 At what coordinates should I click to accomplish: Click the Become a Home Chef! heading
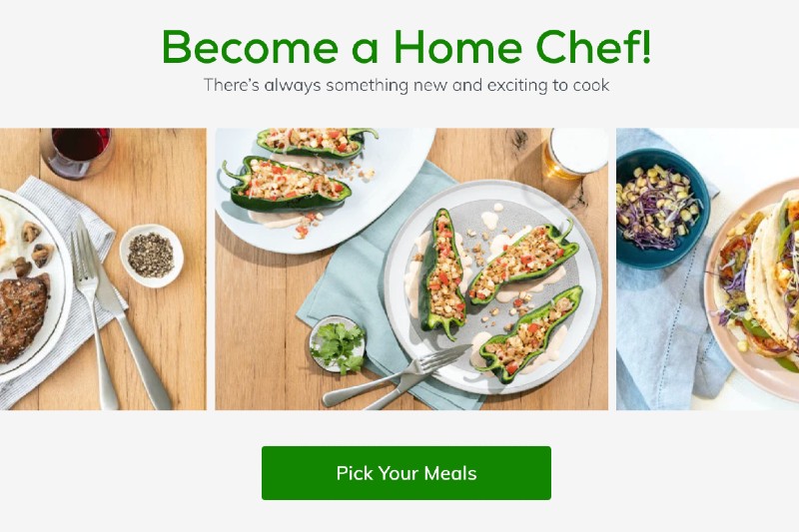pyautogui.click(x=406, y=47)
